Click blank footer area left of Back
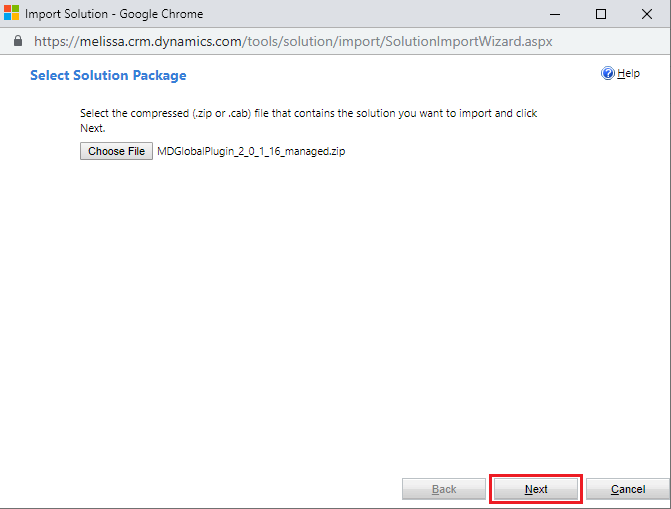Image resolution: width=671 pixels, height=509 pixels. click(200, 489)
